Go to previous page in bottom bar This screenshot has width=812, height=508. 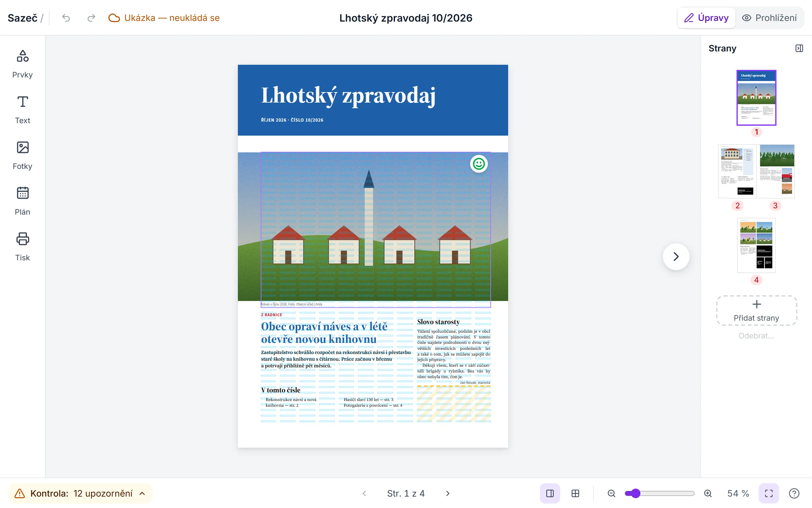(364, 493)
